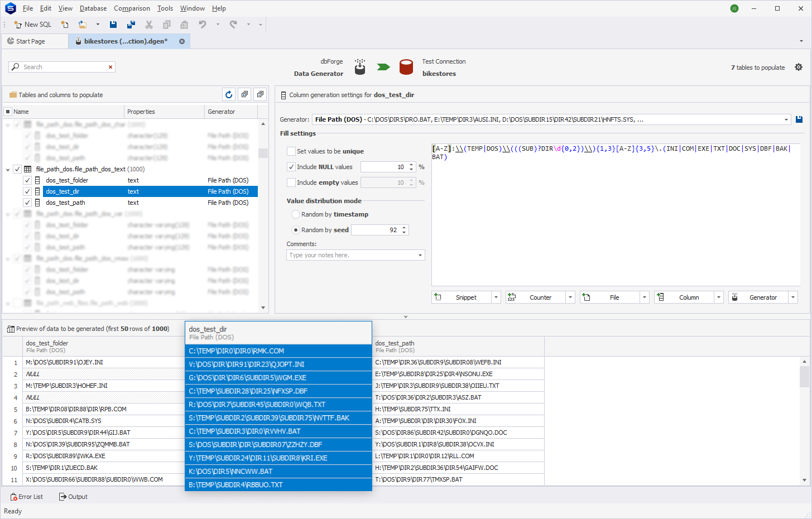This screenshot has height=519, width=812.
Task: Click the dbForge Data Generator icon
Action: [360, 67]
